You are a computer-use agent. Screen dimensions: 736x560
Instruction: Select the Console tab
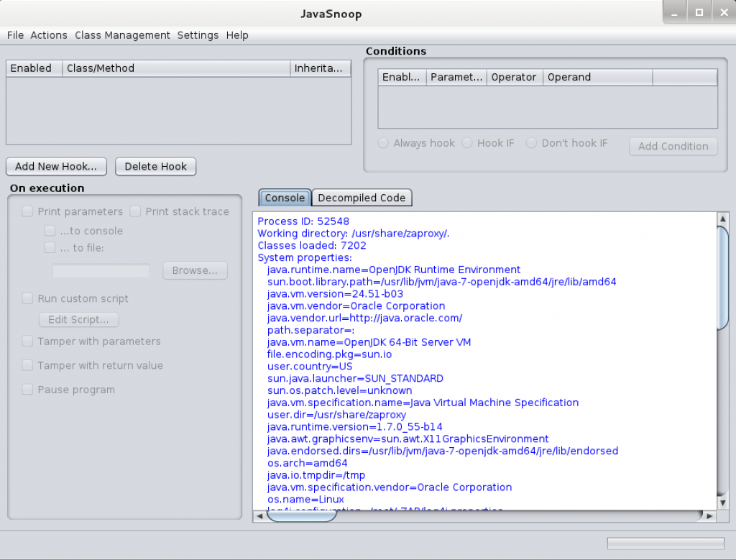pos(285,198)
